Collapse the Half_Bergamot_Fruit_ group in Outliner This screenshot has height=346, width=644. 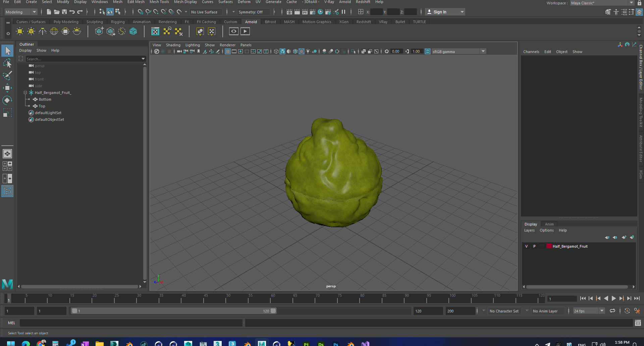25,93
